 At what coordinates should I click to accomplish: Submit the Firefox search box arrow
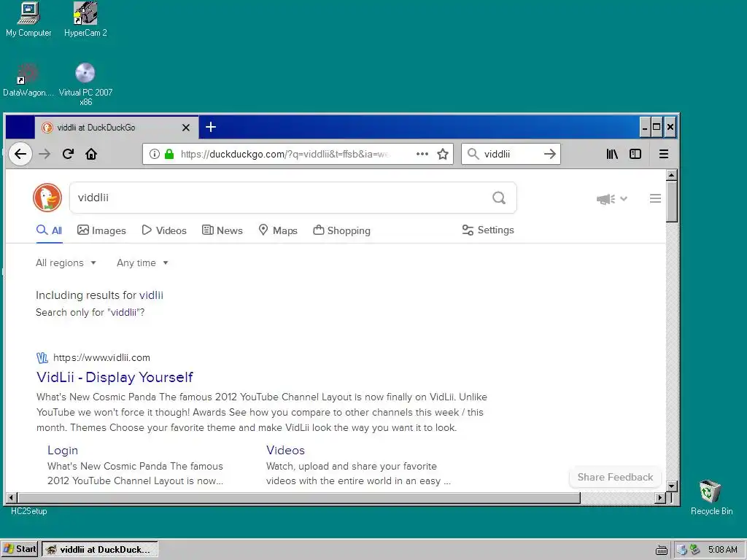550,154
